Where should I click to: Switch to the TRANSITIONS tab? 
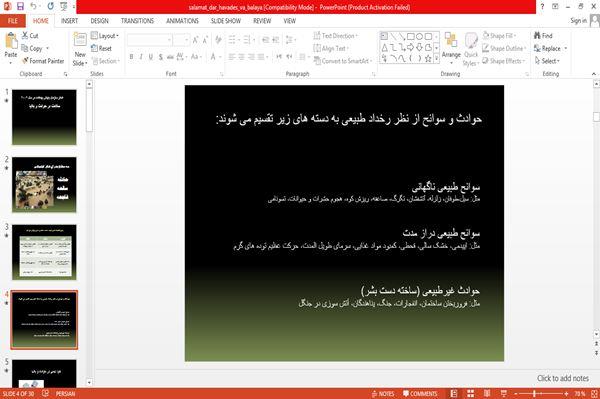click(137, 21)
